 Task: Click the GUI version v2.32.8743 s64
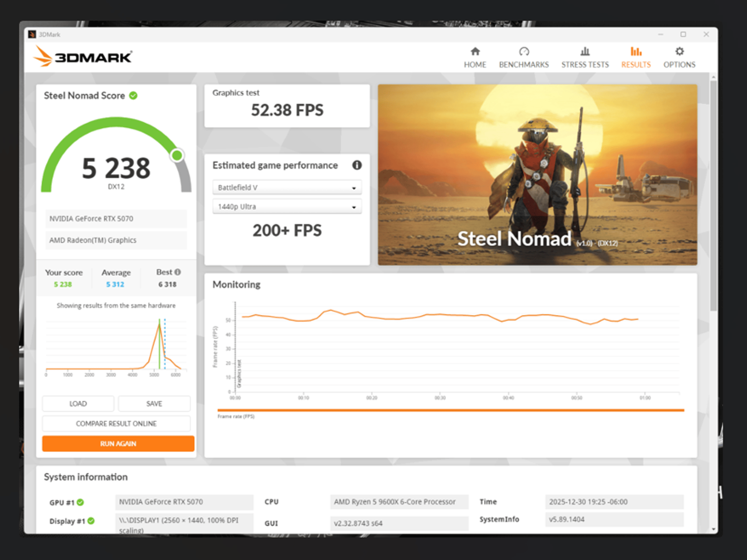click(399, 524)
